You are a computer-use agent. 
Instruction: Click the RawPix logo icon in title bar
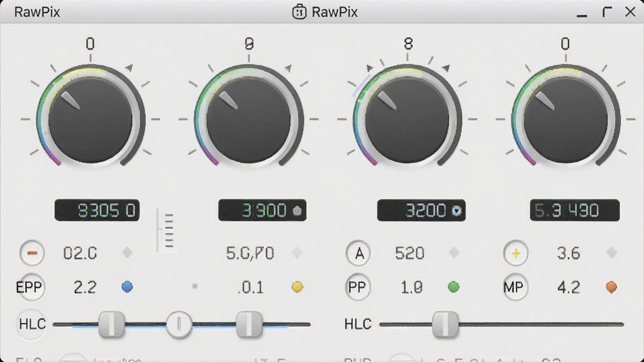pos(299,12)
